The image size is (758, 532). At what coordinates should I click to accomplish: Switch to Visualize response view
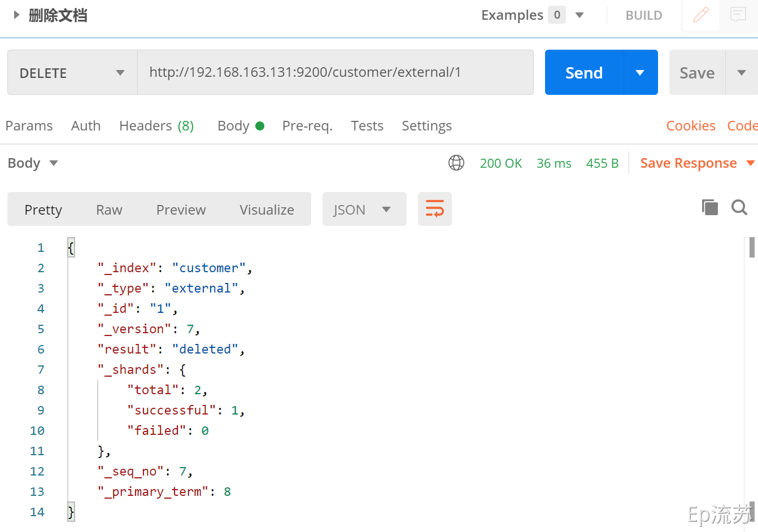267,210
